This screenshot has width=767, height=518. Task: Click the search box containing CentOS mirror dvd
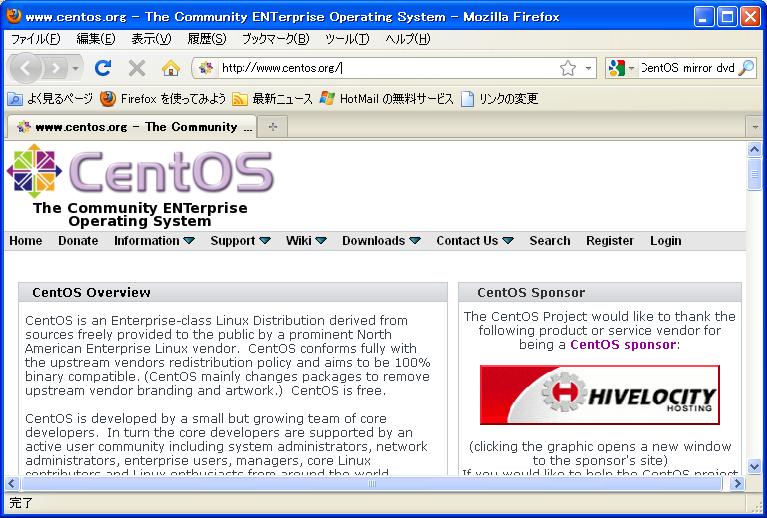[687, 68]
